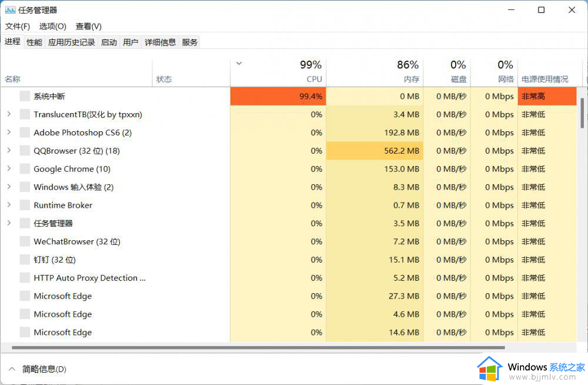Click the Runtime Broker process icon

(x=25, y=205)
